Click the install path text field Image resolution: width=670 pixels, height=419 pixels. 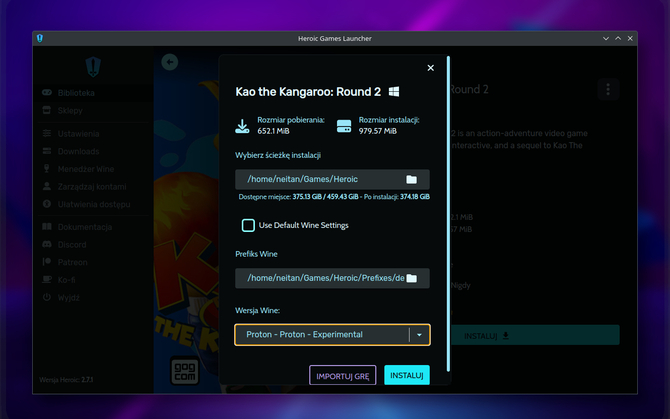318,180
